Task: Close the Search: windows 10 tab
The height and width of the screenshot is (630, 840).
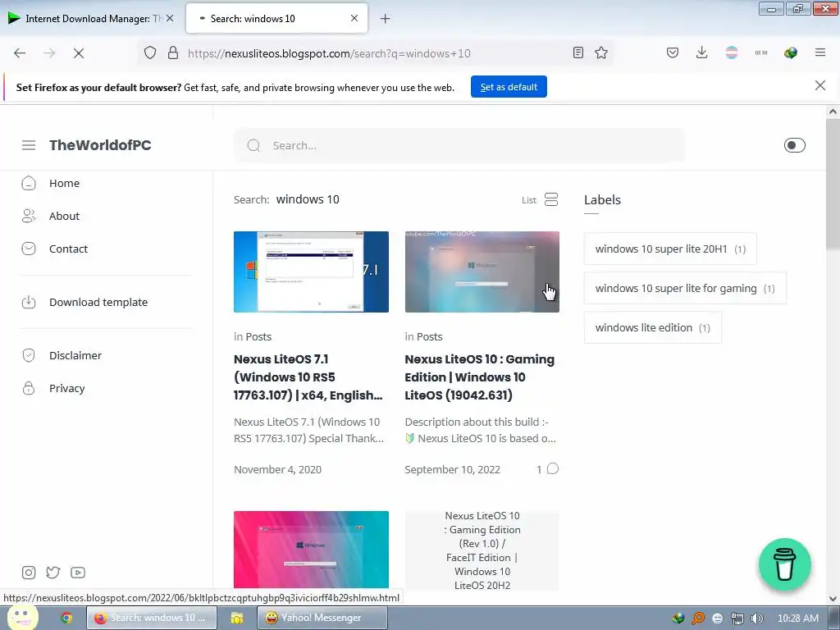Action: pos(354,18)
